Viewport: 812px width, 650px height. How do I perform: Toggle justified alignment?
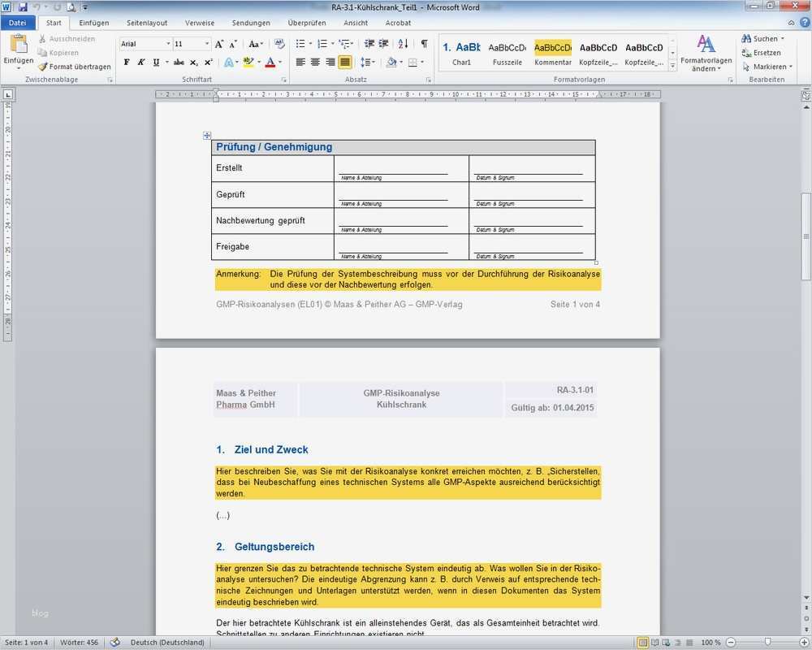345,63
